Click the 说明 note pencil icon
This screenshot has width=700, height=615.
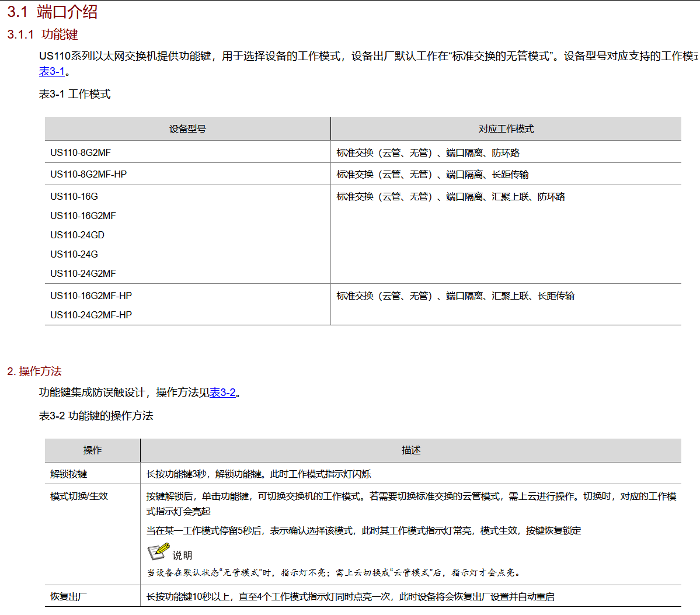click(x=158, y=551)
